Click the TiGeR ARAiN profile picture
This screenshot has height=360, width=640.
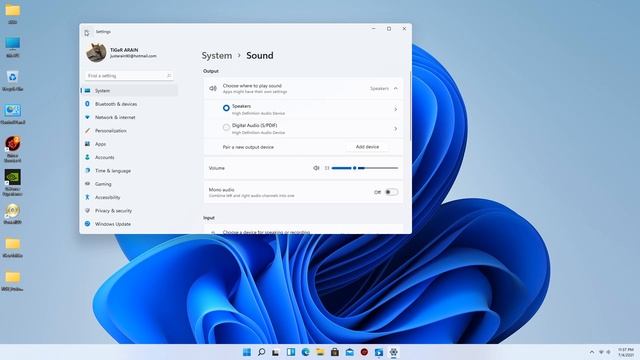pyautogui.click(x=96, y=53)
